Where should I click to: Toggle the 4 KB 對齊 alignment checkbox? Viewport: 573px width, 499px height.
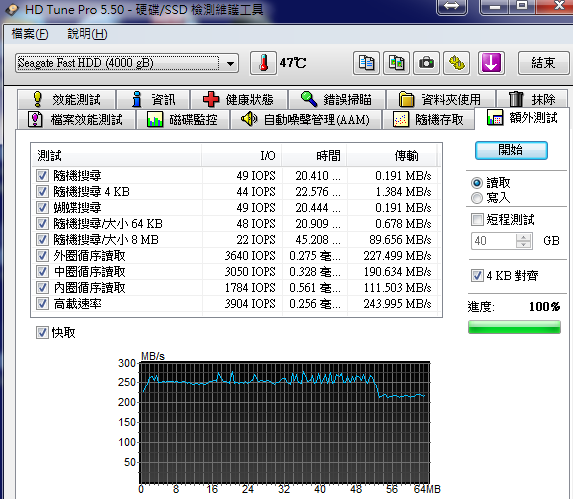[477, 275]
